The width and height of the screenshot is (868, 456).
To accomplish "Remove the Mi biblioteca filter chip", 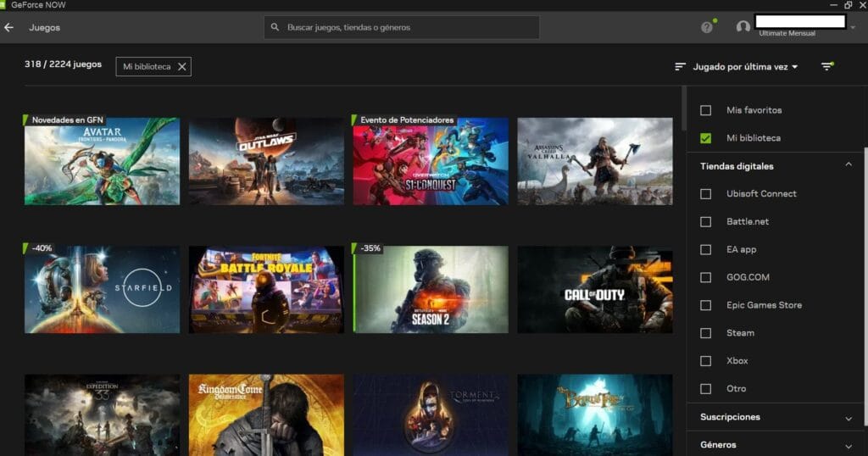I will (181, 67).
